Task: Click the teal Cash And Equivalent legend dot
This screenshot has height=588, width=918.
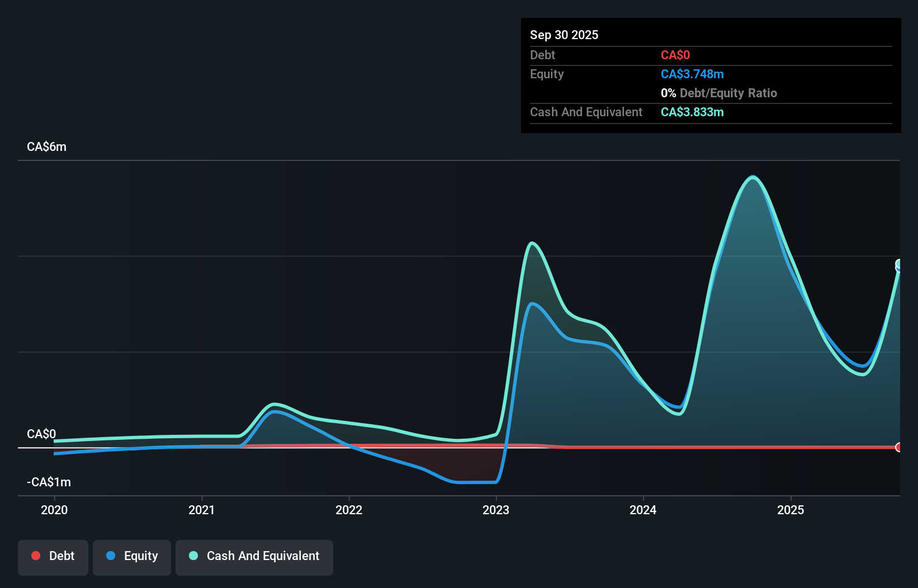Action: 193,556
